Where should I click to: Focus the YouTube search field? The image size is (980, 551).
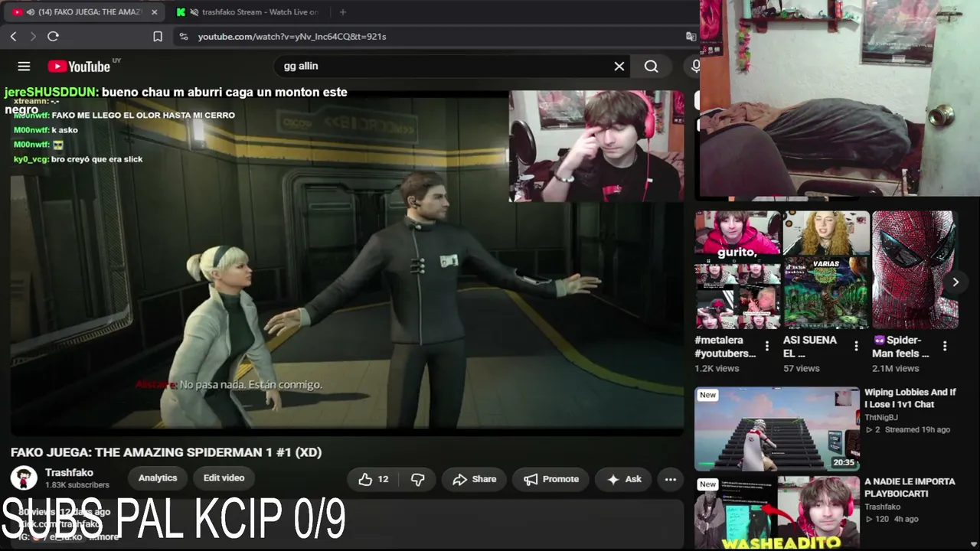[x=444, y=67]
